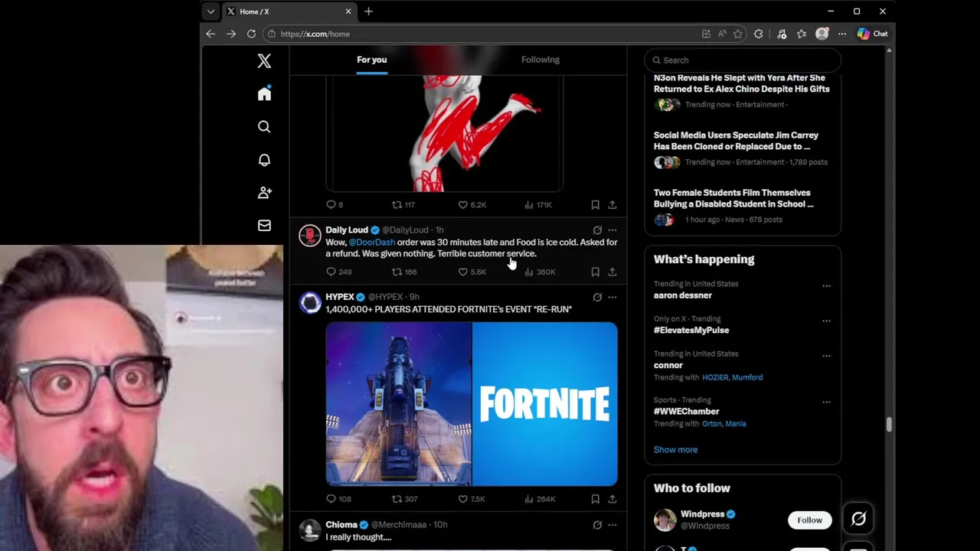
Task: Open more options for #ElevatesMyPulse trend
Action: click(826, 321)
